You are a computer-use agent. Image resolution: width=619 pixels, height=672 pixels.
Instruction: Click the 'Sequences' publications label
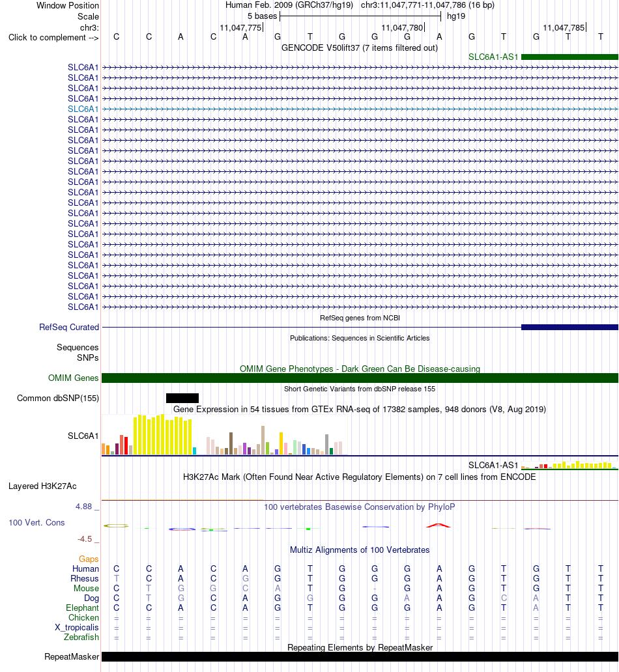(78, 348)
